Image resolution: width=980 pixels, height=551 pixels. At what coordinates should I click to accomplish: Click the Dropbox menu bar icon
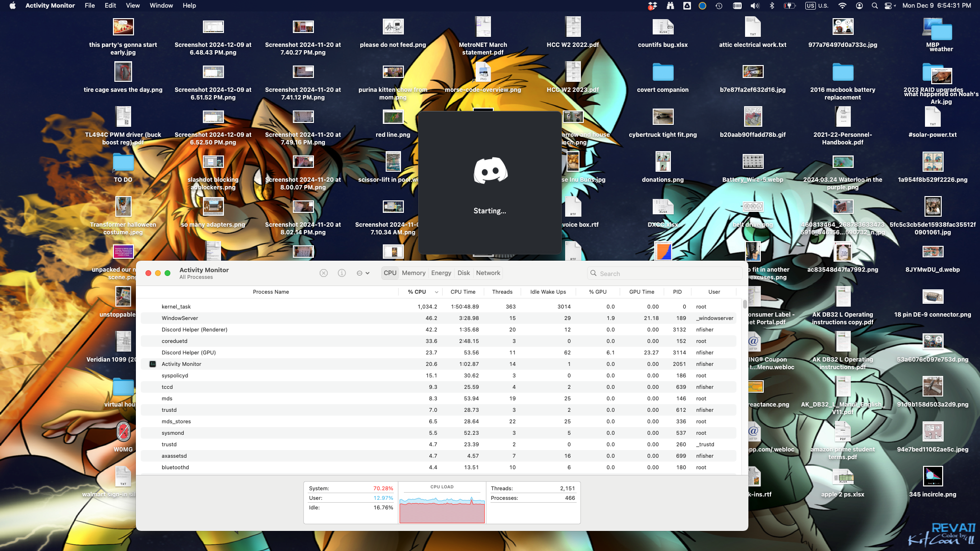(x=652, y=6)
